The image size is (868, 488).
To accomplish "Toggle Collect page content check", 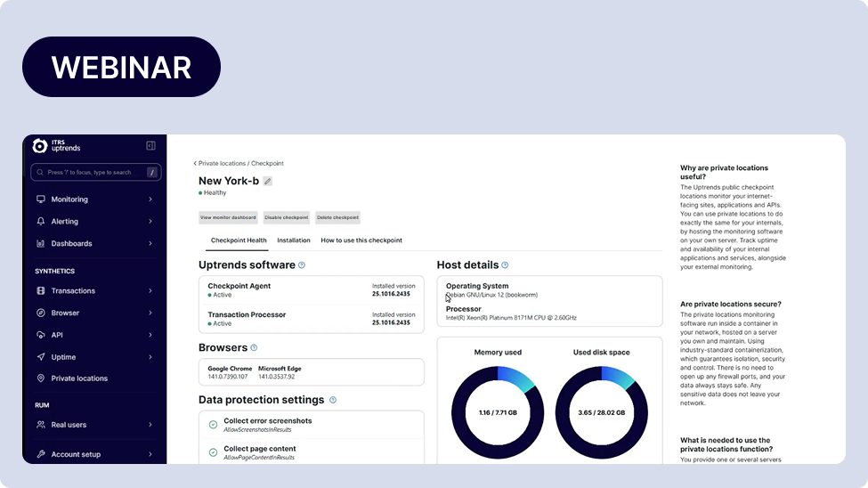I will (x=213, y=452).
